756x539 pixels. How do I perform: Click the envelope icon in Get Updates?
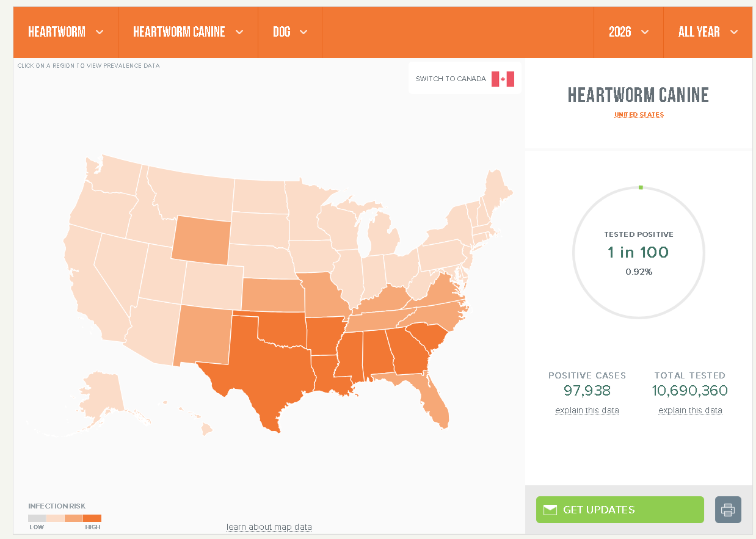point(550,510)
